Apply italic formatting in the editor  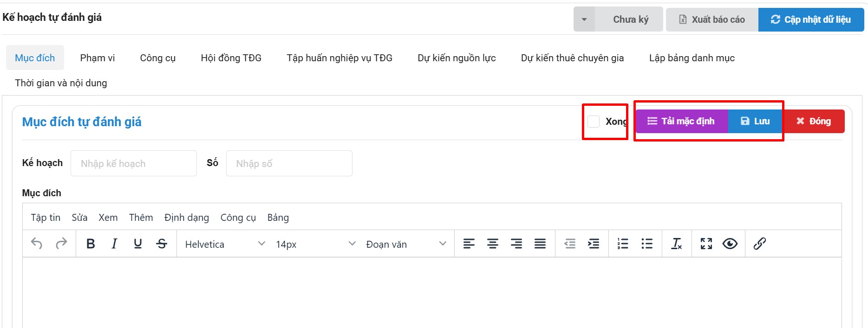pos(114,244)
